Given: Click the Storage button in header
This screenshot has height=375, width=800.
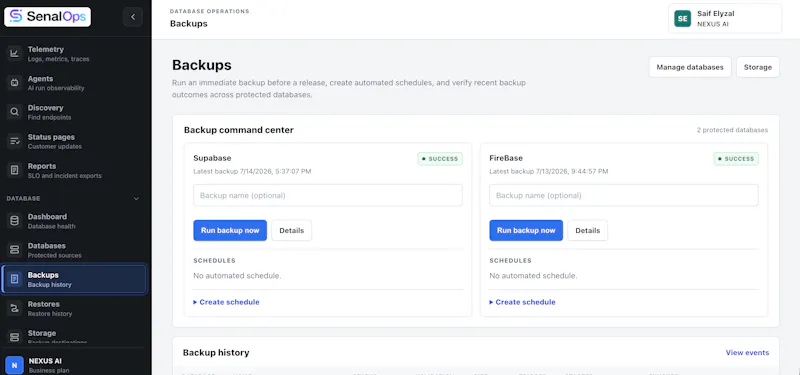Looking at the screenshot, I should [758, 67].
